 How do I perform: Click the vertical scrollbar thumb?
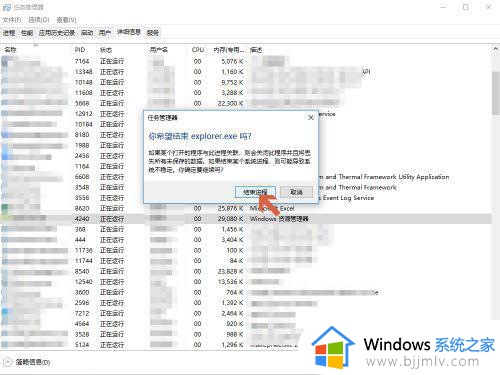pyautogui.click(x=495, y=93)
